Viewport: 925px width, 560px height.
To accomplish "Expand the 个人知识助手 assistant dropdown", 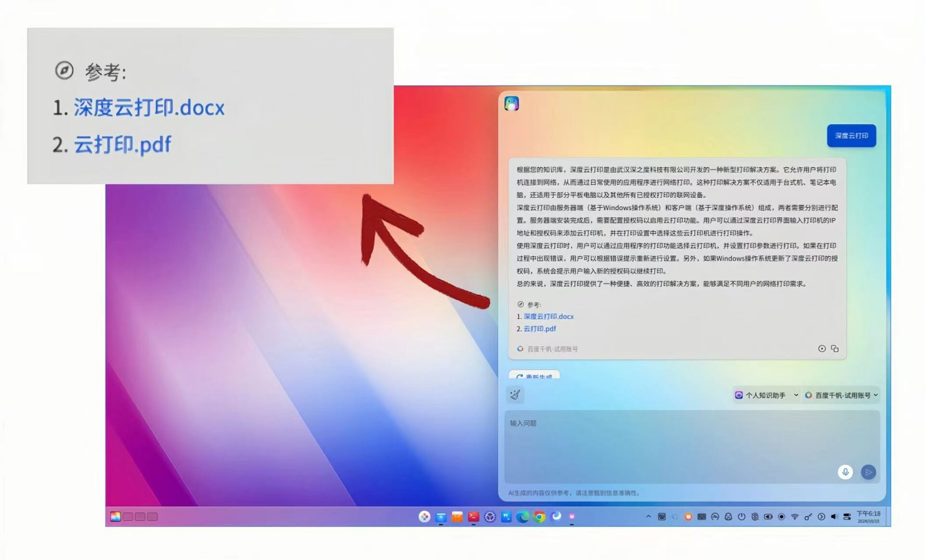I will (x=766, y=395).
